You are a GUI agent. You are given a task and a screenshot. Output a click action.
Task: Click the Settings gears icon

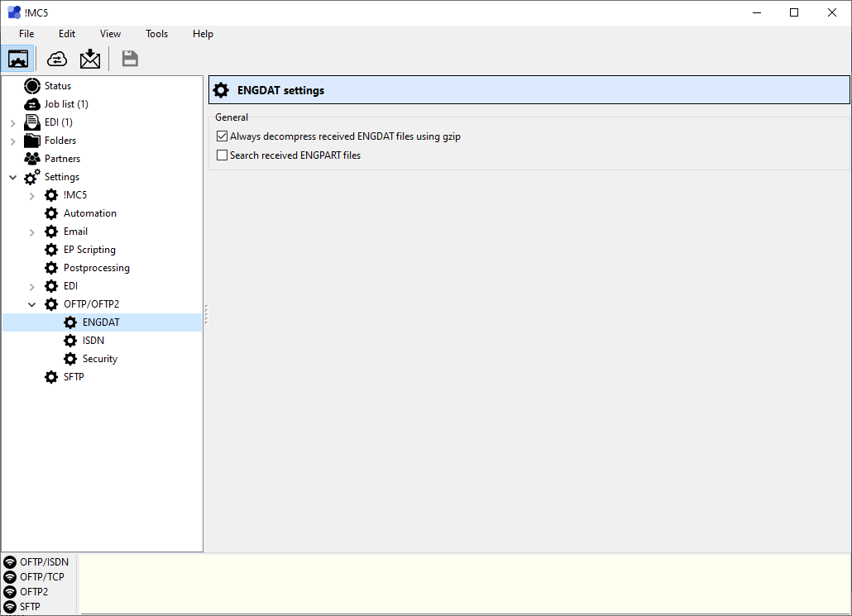32,177
